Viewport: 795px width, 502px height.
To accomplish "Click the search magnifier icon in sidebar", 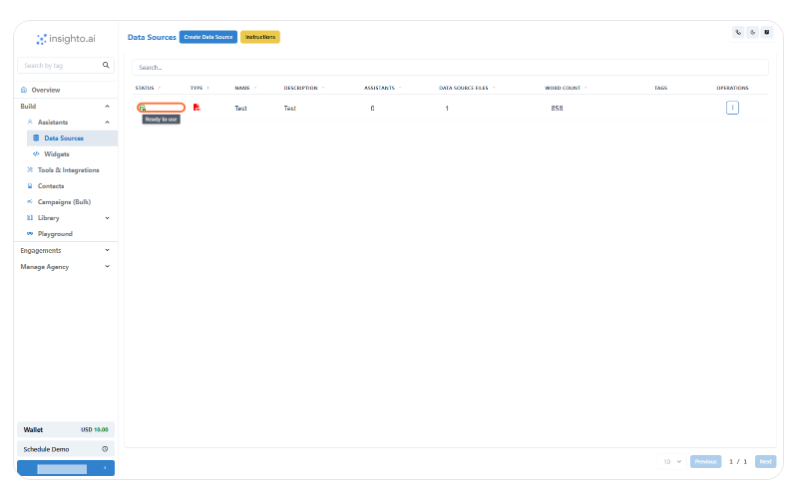I will (106, 65).
